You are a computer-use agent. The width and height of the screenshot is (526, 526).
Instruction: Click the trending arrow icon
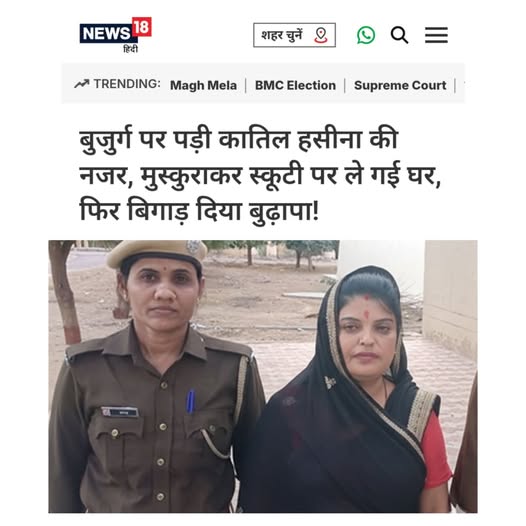[82, 84]
